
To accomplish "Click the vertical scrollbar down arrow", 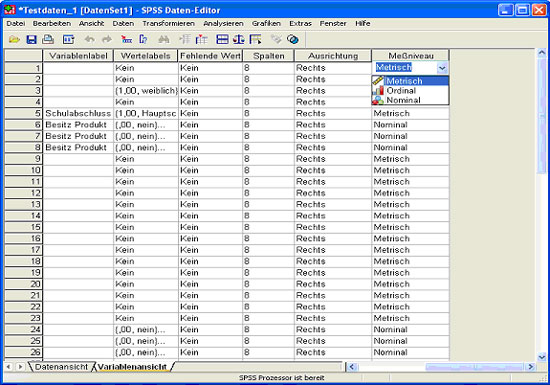I will pyautogui.click(x=542, y=357).
